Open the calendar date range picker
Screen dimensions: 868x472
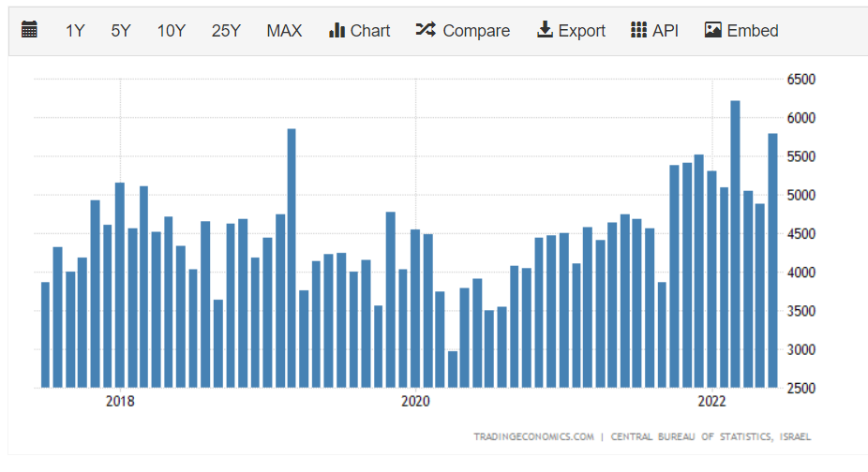click(29, 31)
